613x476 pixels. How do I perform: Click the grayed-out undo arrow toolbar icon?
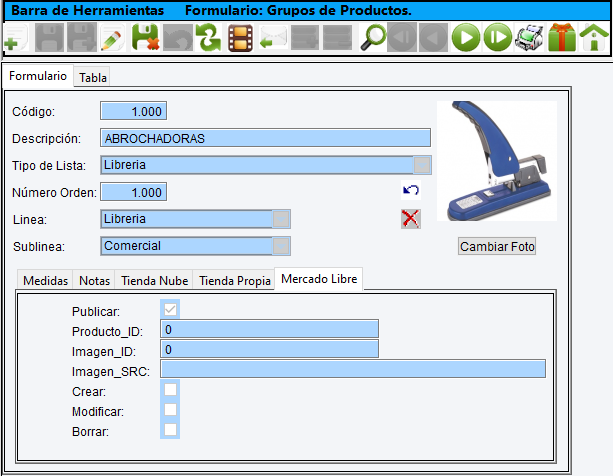(177, 38)
